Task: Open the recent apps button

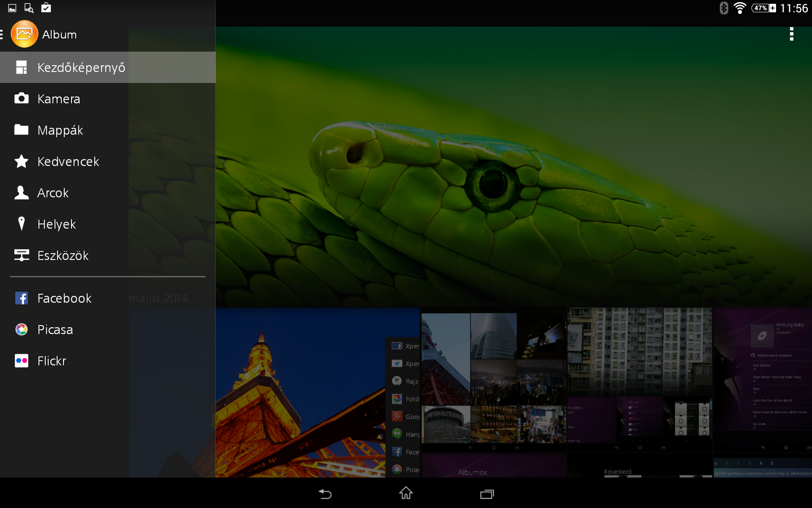Action: click(x=487, y=494)
